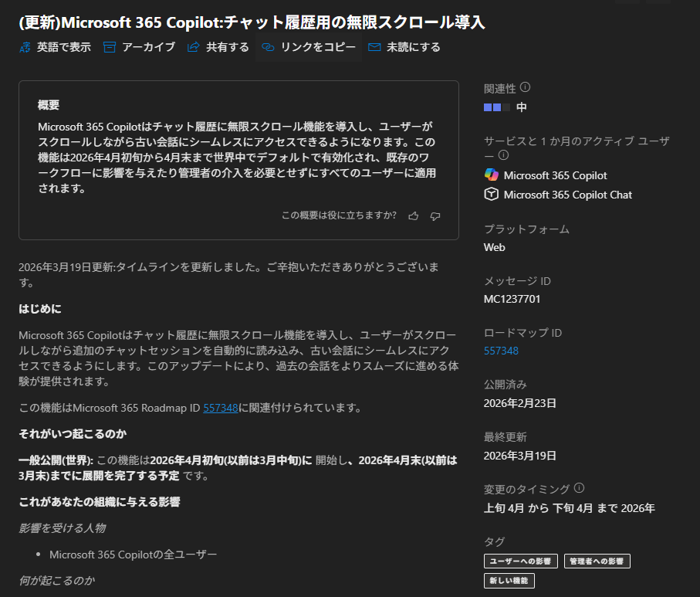This screenshot has height=597, width=700.
Task: Click the message title about 無限スクロール導入
Action: pos(252,22)
